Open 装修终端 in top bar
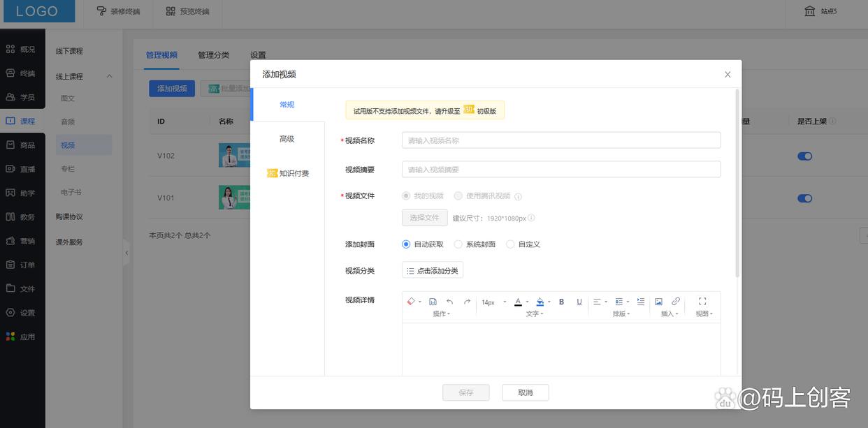The width and height of the screenshot is (868, 428). 118,11
